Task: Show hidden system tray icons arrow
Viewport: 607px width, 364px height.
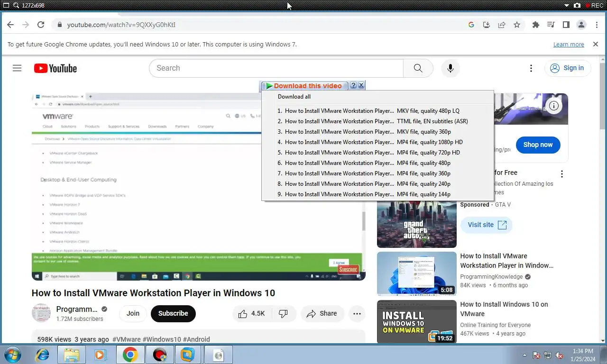Action: click(x=524, y=355)
